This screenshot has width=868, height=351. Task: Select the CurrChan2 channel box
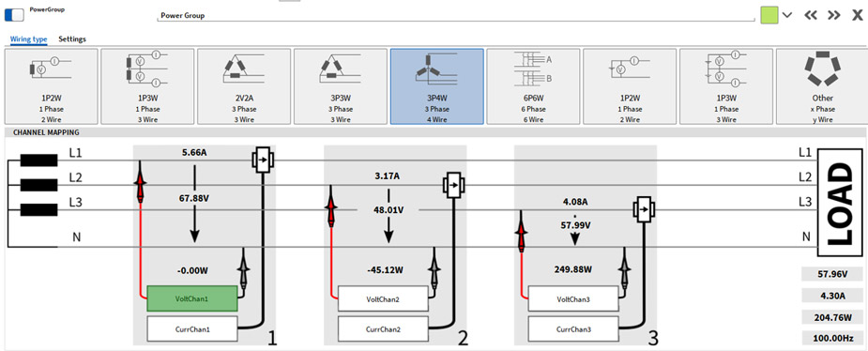point(383,328)
